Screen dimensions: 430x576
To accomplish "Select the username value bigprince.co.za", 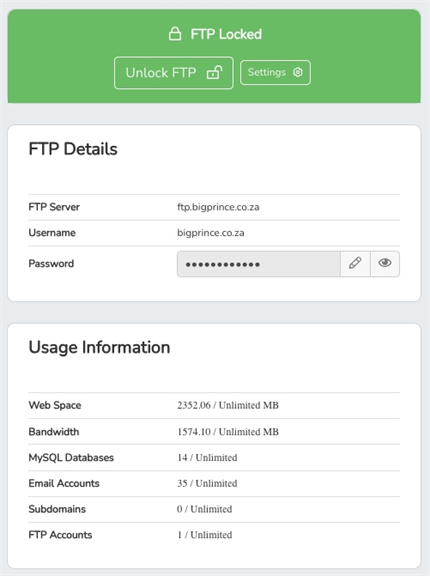I will coord(210,233).
